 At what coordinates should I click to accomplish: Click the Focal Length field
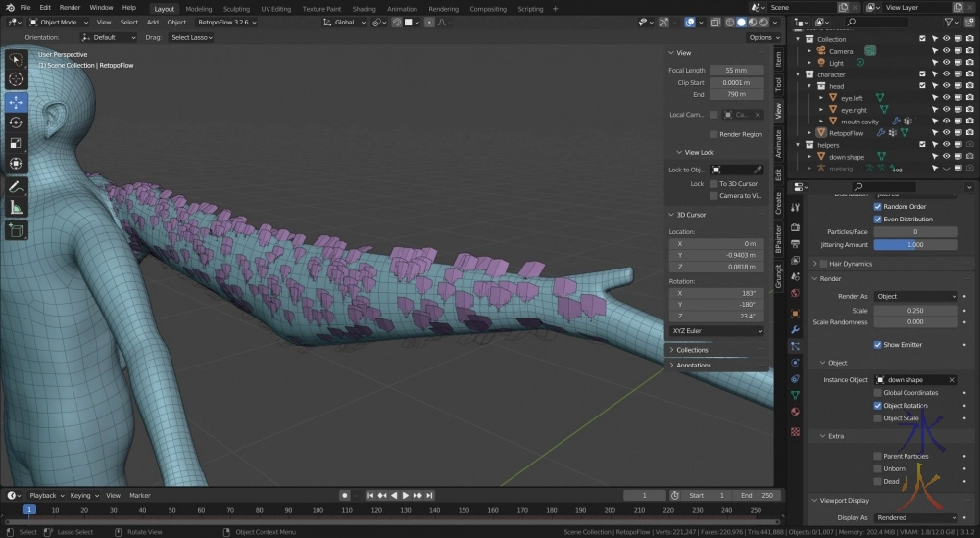[x=737, y=71]
